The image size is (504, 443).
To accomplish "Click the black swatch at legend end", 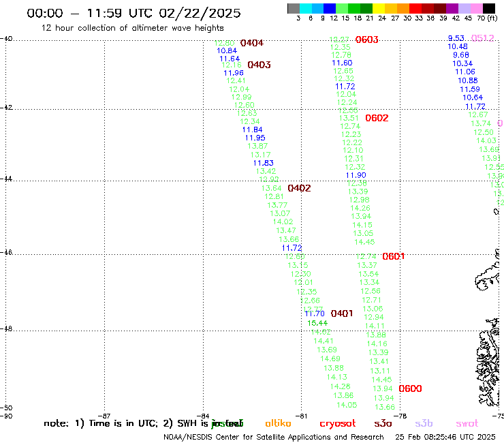I will pyautogui.click(x=489, y=8).
